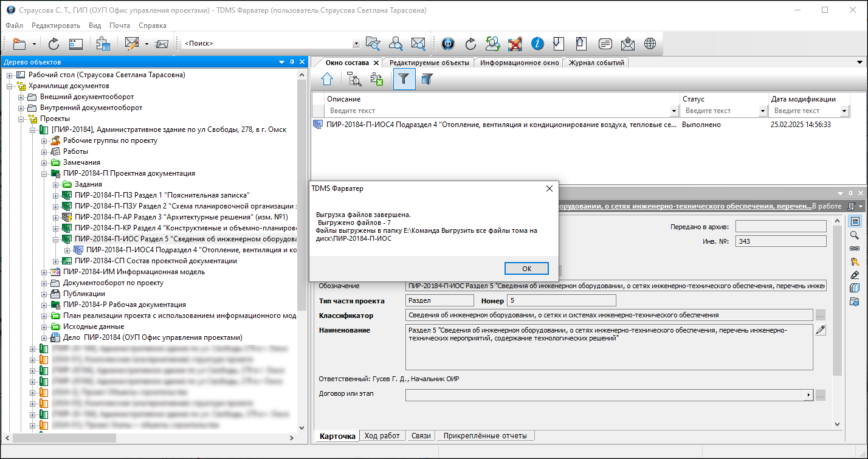Open the Статус column filter dropdown
This screenshot has height=459, width=868.
763,111
